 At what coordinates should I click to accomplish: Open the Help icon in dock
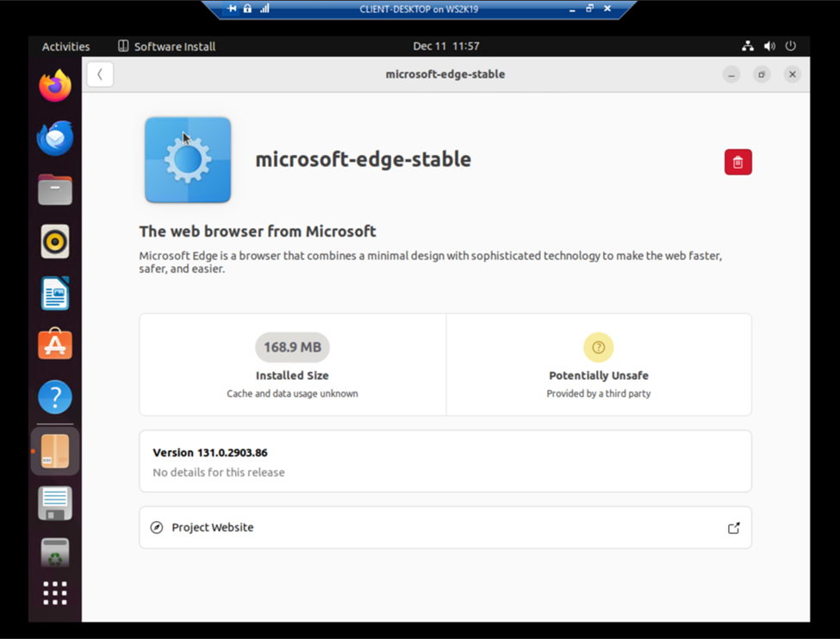coord(55,397)
